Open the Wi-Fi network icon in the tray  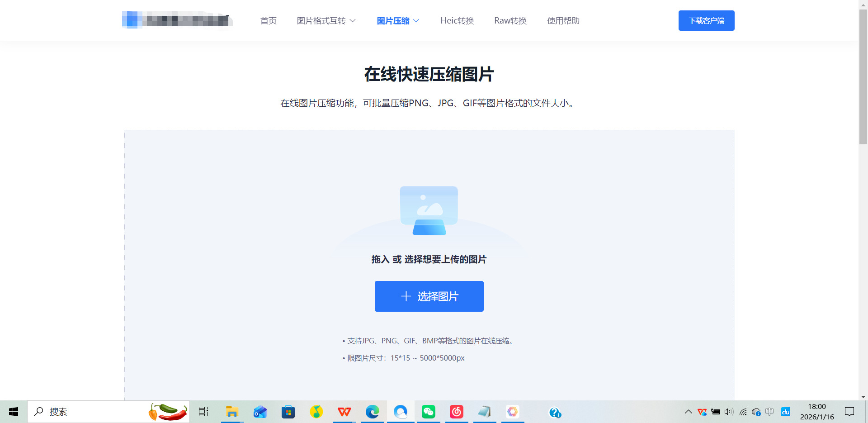tap(743, 412)
